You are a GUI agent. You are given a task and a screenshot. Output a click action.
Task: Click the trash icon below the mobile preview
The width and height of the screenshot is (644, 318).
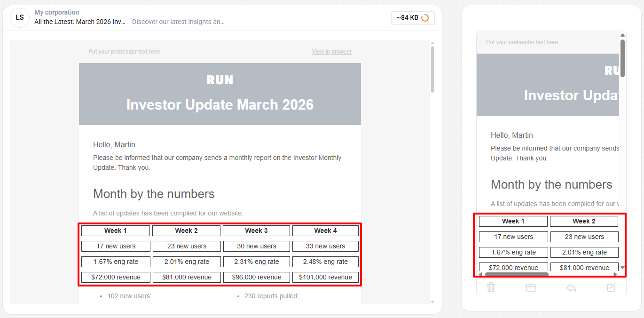[491, 287]
